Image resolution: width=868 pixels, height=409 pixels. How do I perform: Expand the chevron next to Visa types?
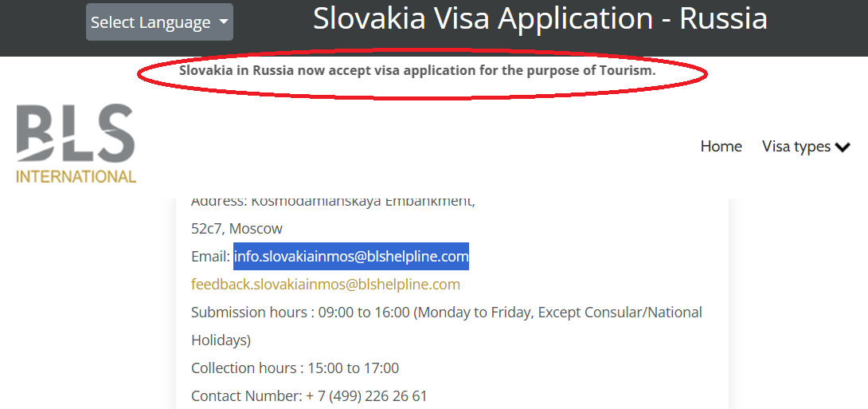843,147
